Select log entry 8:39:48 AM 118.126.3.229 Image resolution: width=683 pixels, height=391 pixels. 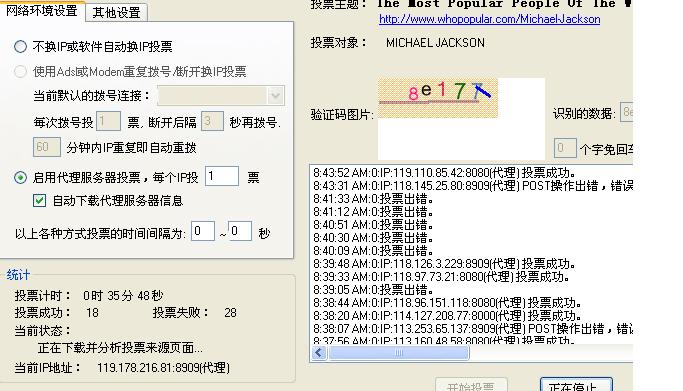(444, 264)
